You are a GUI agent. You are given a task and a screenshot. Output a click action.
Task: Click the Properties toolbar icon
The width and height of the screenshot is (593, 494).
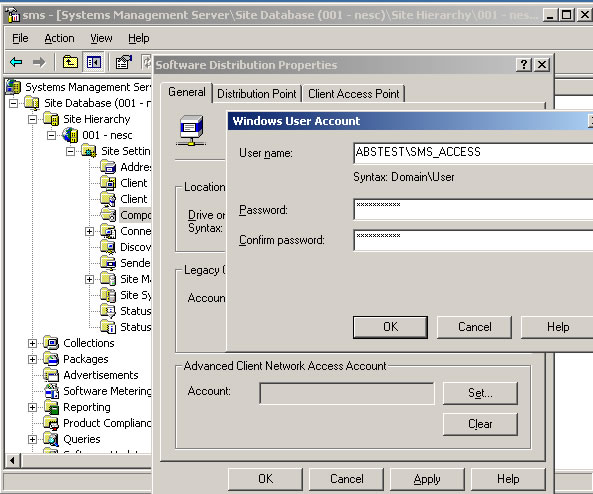123,62
